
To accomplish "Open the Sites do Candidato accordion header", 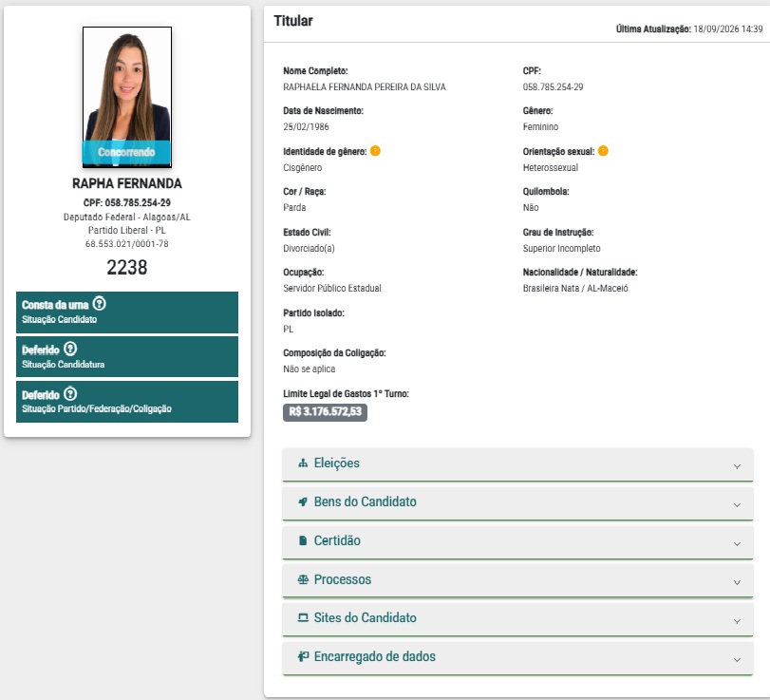I will 517,619.
